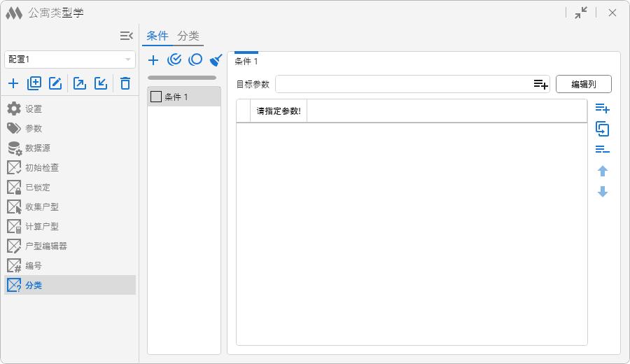Open parameter list in 目标参数 field
The width and height of the screenshot is (630, 364).
pos(540,85)
